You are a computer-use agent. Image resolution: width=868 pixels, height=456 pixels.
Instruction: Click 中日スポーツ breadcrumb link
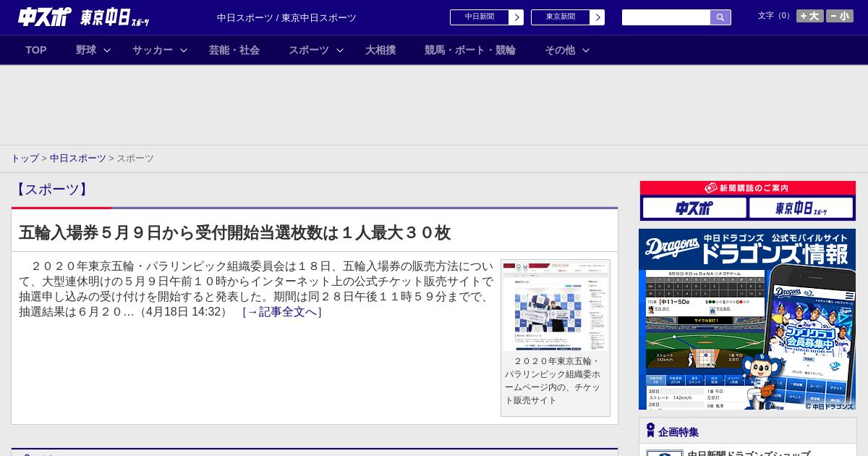tap(78, 159)
